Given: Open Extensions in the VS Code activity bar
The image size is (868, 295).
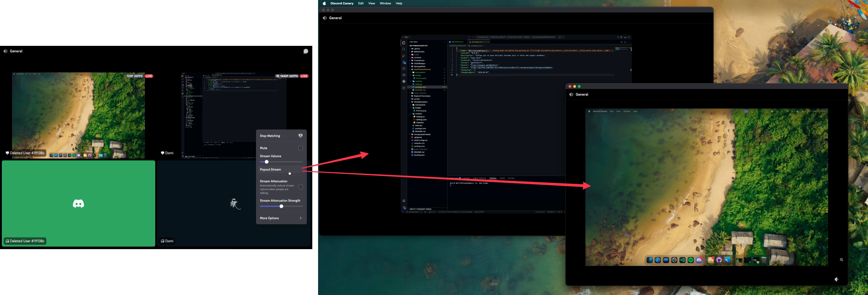Looking at the screenshot, I should coord(404,88).
